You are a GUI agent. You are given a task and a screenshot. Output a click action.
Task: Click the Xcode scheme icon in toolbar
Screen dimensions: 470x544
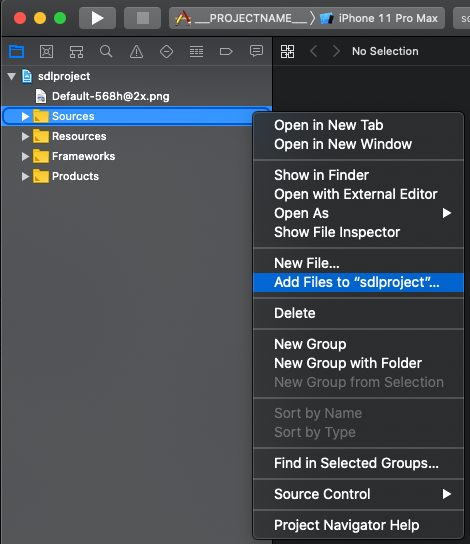coord(183,18)
